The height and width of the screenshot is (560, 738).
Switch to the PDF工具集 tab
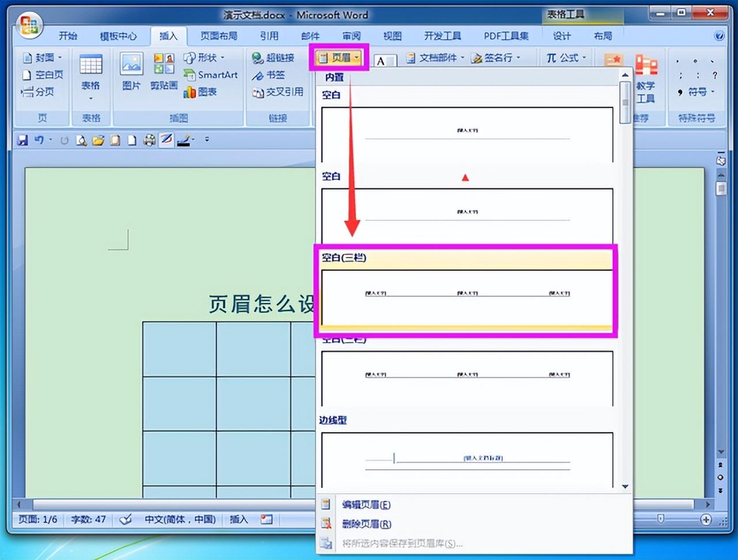(x=506, y=36)
